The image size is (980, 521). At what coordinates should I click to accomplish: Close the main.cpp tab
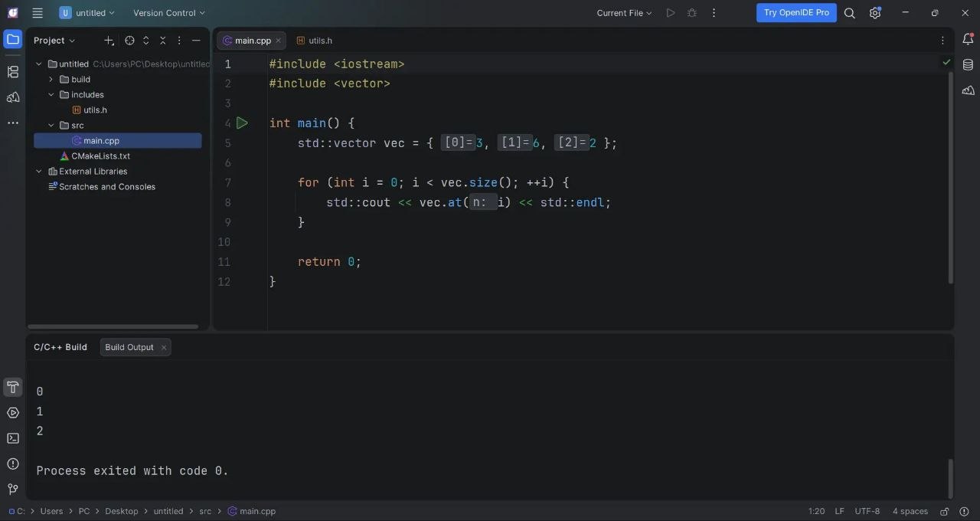(x=278, y=41)
